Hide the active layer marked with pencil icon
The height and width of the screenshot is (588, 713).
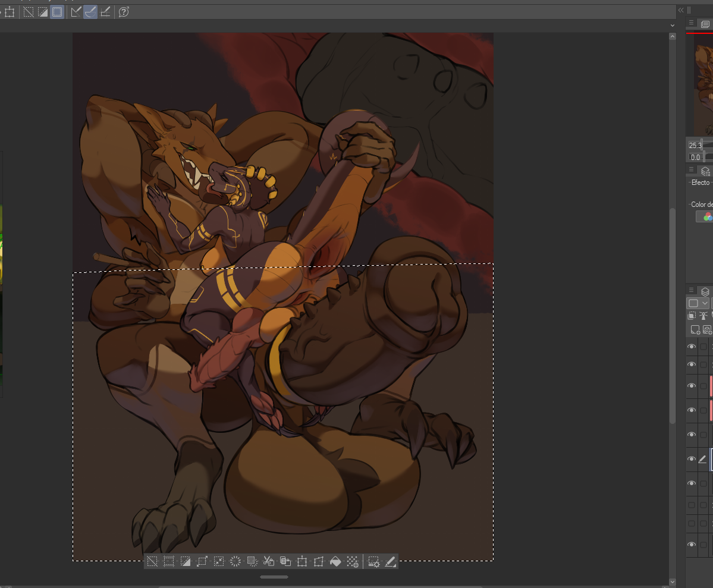click(692, 459)
